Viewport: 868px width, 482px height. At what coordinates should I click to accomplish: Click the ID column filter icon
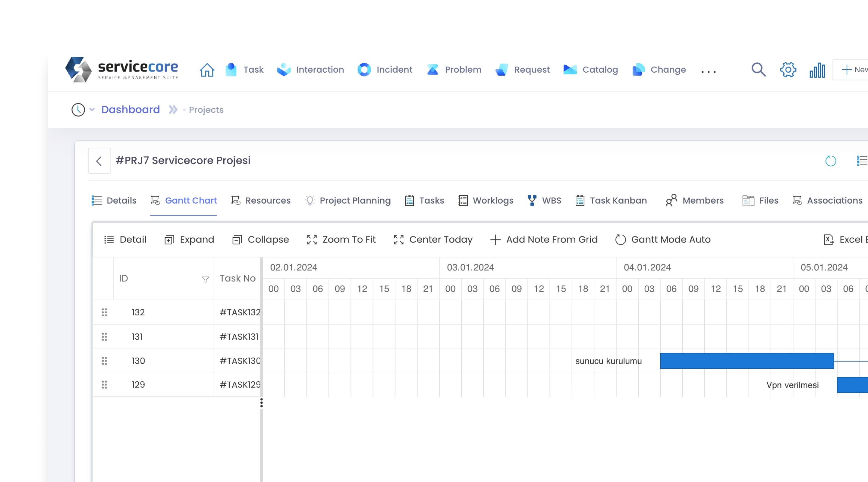(x=205, y=279)
